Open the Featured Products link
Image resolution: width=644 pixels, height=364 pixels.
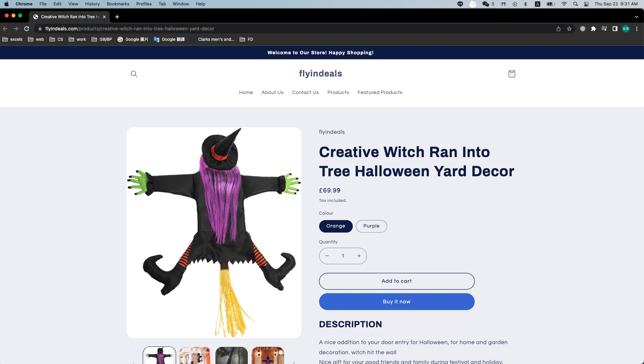(380, 92)
